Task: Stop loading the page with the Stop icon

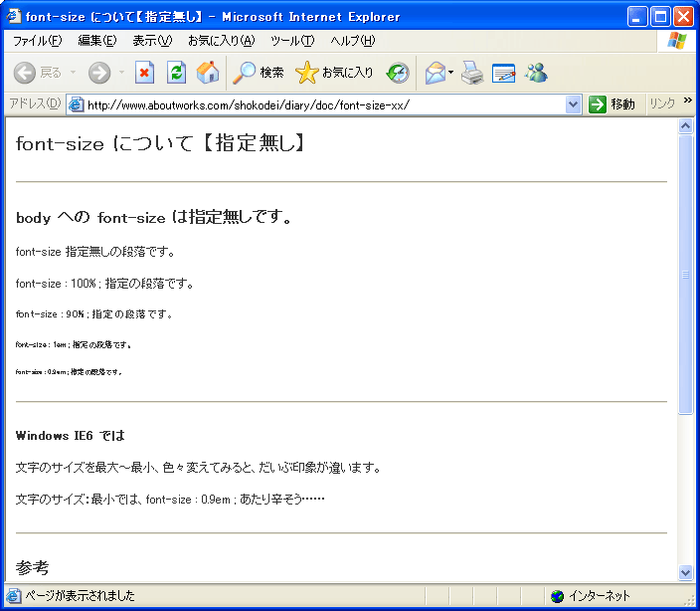Action: click(x=145, y=73)
